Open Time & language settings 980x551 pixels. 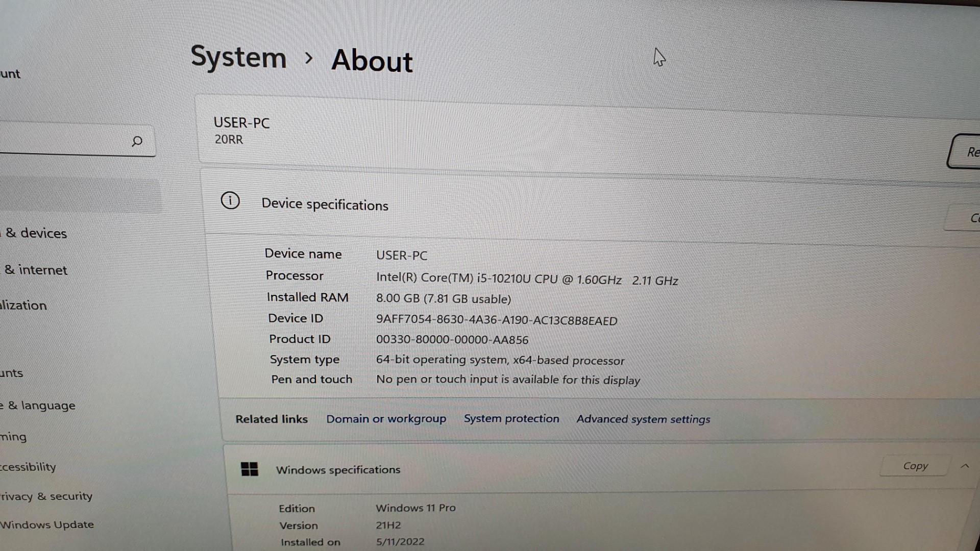point(38,406)
